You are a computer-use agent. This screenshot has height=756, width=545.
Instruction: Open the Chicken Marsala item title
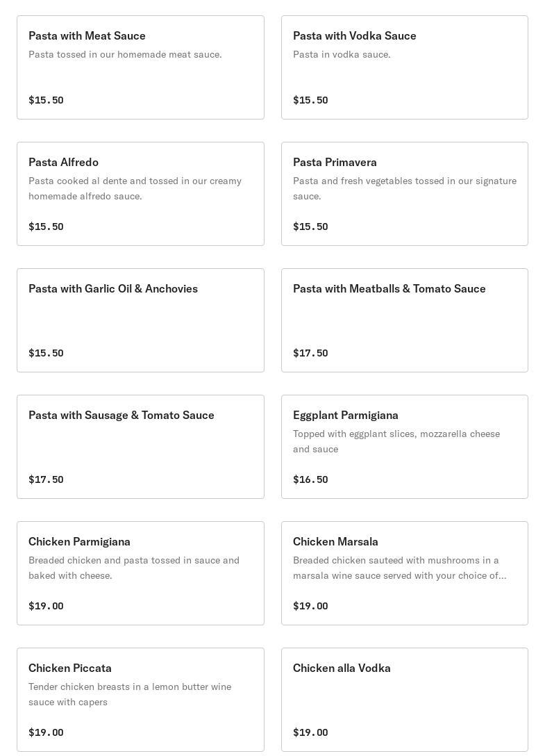[x=335, y=541]
